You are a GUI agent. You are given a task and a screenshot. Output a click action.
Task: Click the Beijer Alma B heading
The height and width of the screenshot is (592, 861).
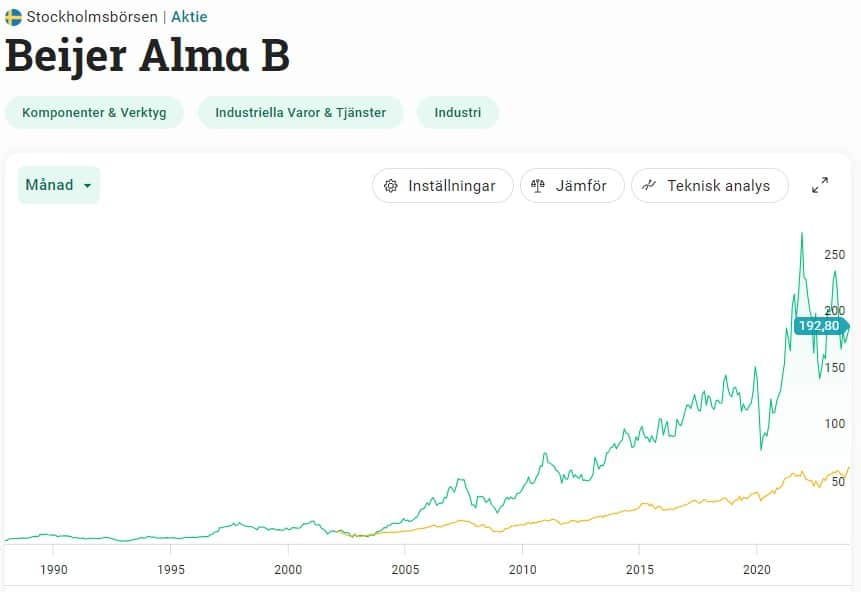click(147, 56)
